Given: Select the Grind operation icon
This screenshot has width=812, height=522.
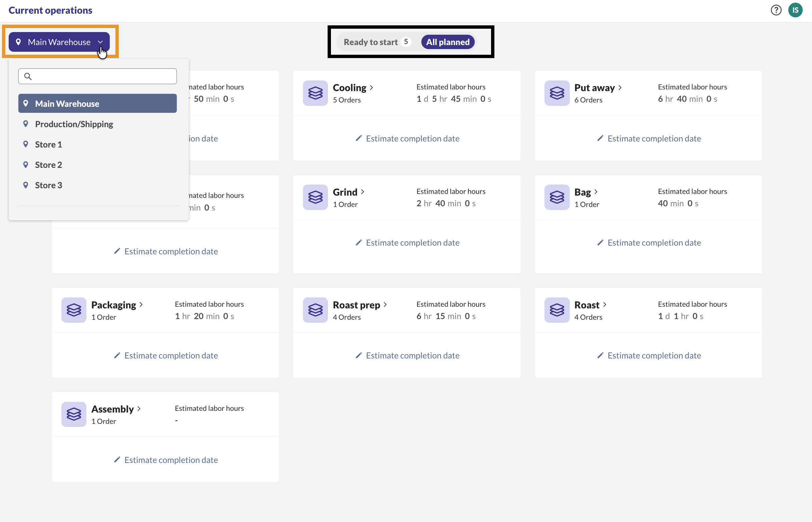Looking at the screenshot, I should point(315,197).
